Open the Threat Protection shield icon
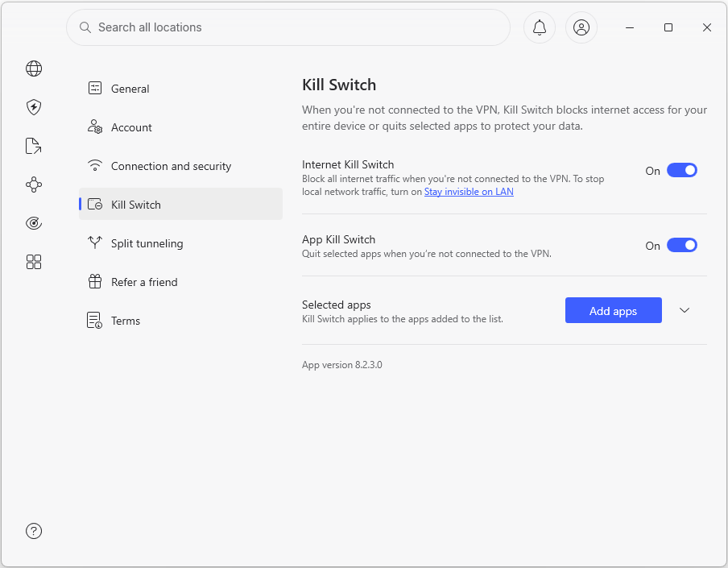728x568 pixels. coord(34,107)
